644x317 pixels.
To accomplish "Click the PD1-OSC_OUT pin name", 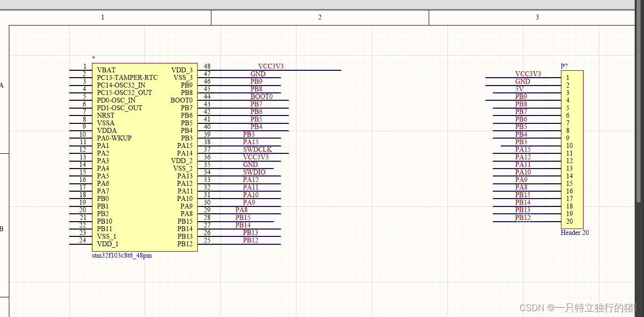I will point(119,108).
